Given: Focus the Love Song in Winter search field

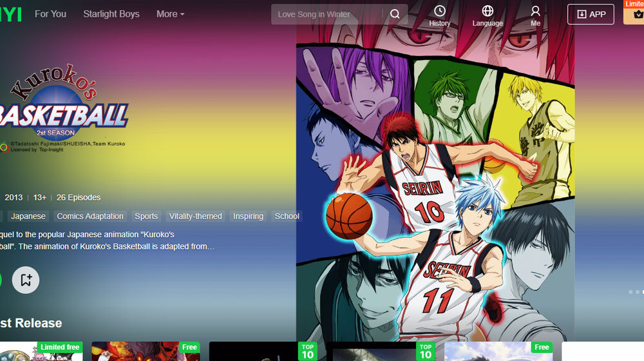Looking at the screenshot, I should (x=327, y=14).
